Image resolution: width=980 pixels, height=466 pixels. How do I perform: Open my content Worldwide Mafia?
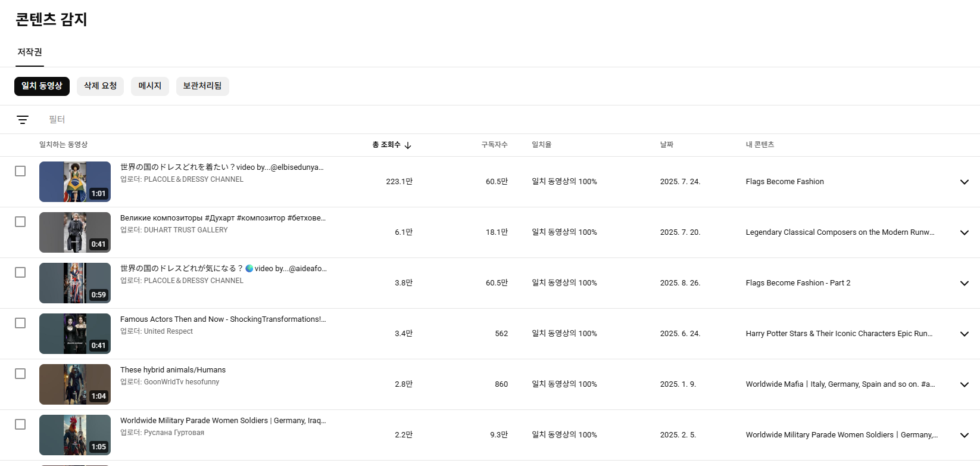point(840,384)
